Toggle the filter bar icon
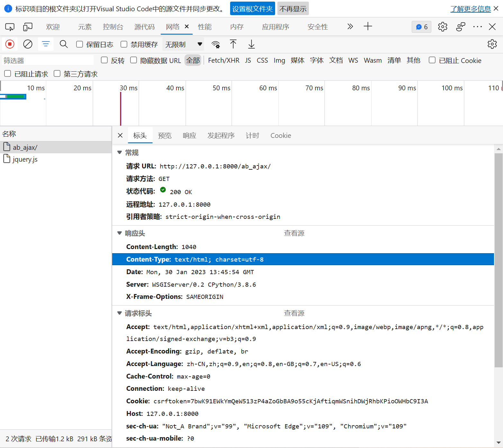Screen dimensions: 503x448 (x=46, y=44)
